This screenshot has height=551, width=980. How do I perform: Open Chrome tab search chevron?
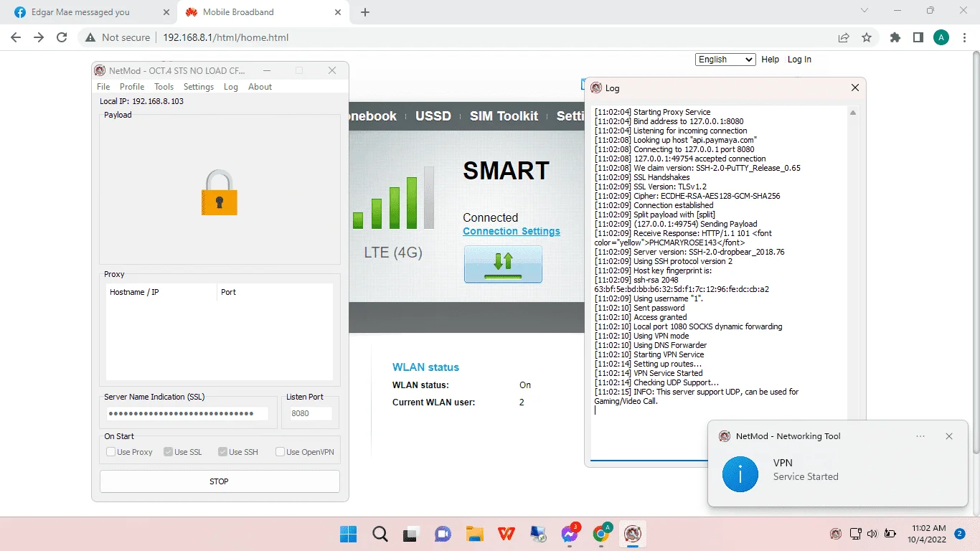coord(864,11)
